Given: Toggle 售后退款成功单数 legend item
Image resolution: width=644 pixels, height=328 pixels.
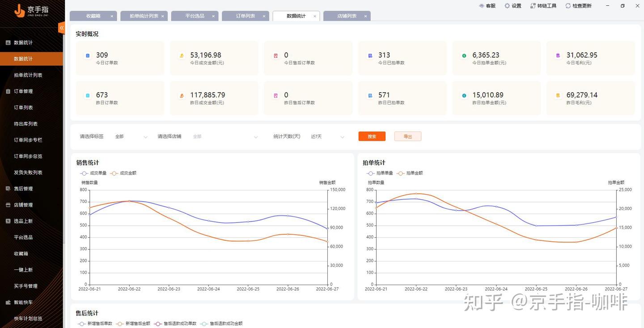Looking at the screenshot, I should (175, 324).
